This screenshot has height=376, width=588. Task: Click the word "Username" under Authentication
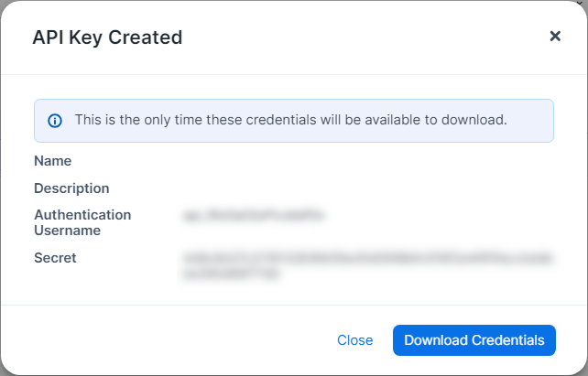coord(67,231)
